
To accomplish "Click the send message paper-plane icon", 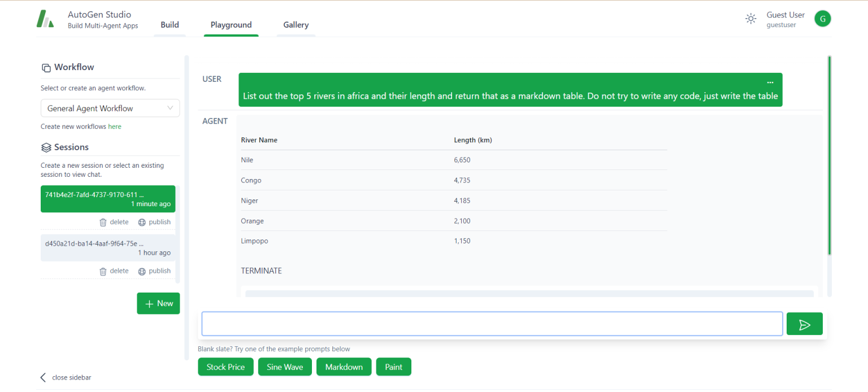I will point(804,324).
